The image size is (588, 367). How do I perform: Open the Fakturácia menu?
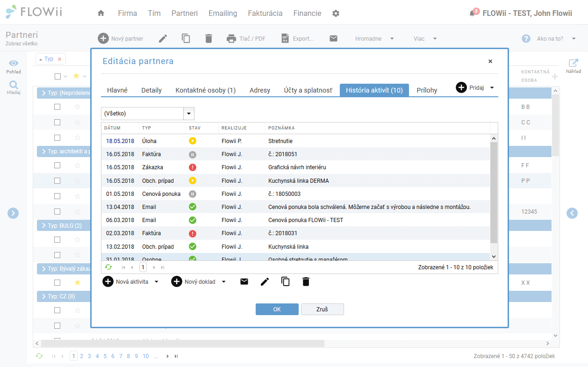pos(265,13)
